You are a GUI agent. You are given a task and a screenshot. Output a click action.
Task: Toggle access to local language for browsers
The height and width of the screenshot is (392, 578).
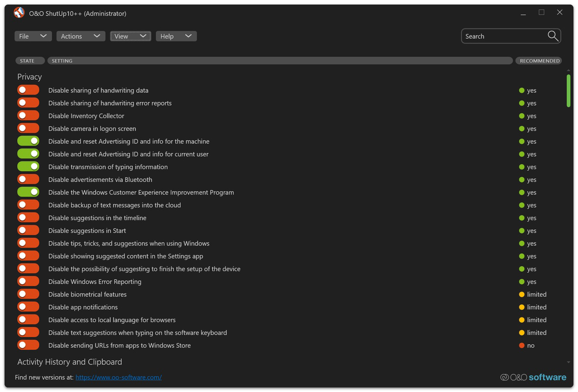[28, 319]
